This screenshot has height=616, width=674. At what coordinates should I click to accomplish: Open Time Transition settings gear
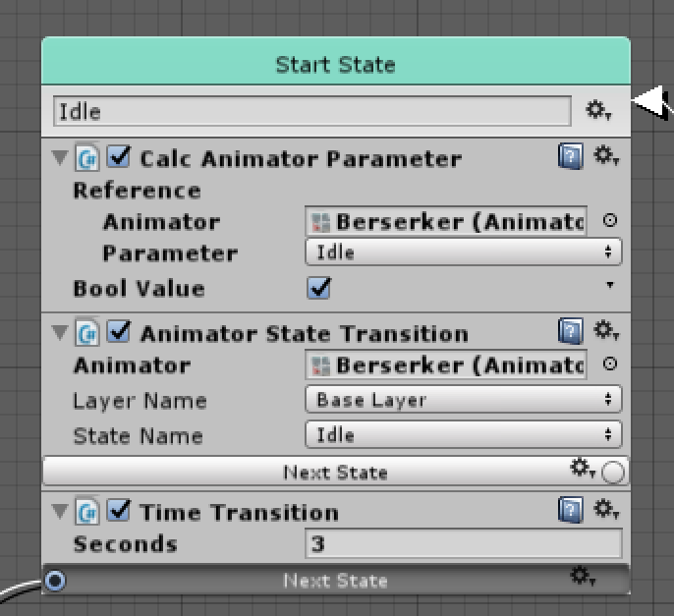(605, 511)
